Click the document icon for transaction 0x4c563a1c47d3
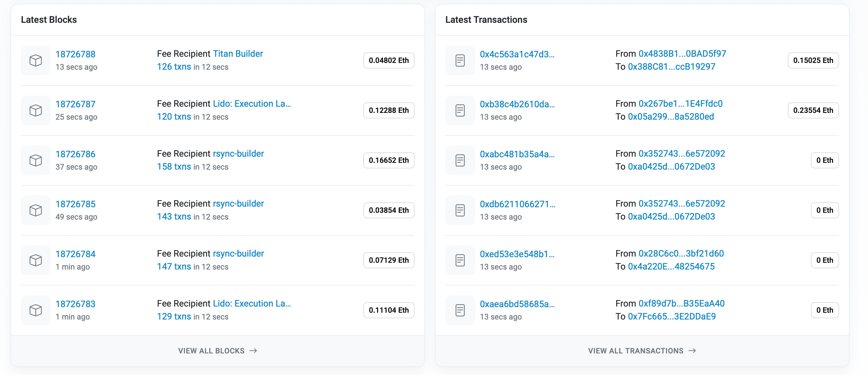Screen dimensions: 868x375 click(460, 60)
